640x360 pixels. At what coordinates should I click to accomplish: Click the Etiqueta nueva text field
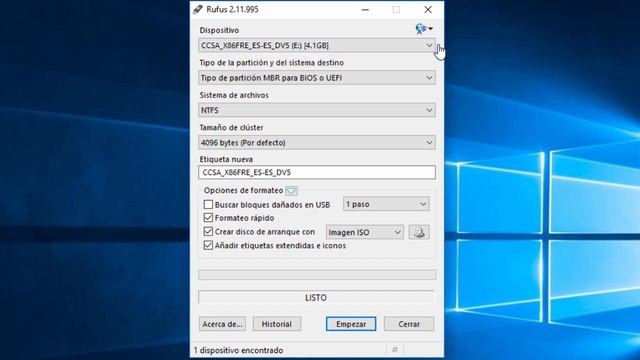click(x=317, y=172)
